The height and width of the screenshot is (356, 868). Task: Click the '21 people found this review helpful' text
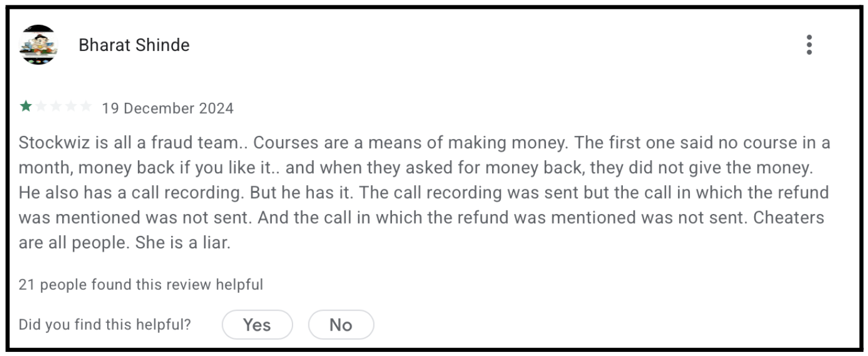tap(140, 284)
